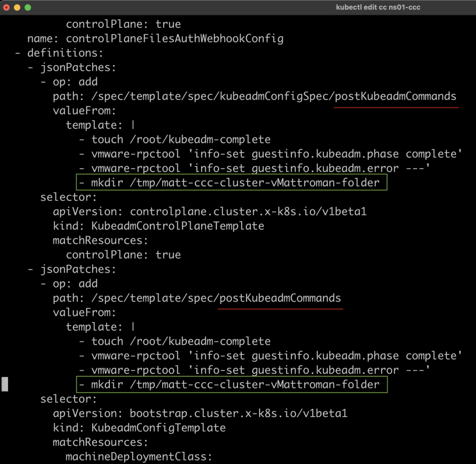Click the terminal block cursor on the left
Image resolution: width=476 pixels, height=464 pixels.
click(5, 384)
